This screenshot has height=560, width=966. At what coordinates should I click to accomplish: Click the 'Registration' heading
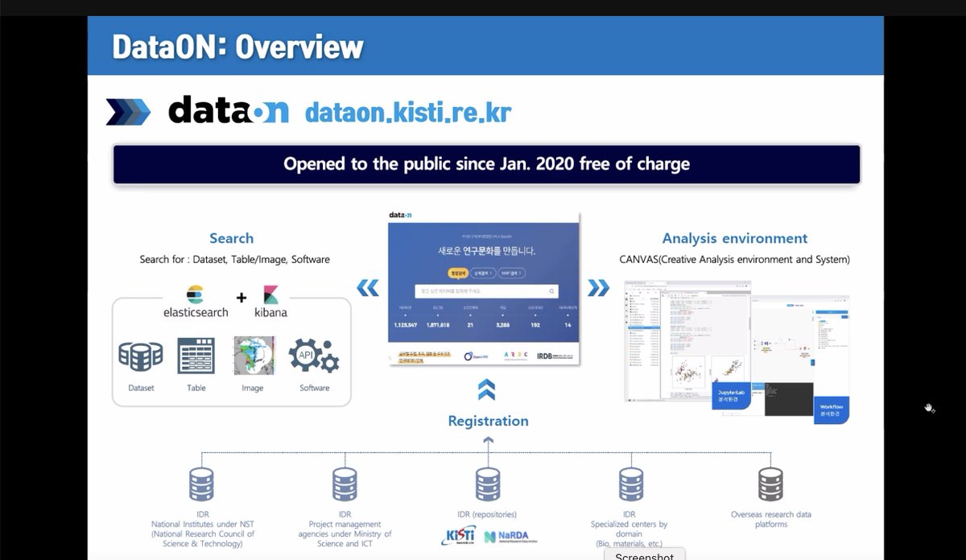(x=488, y=421)
